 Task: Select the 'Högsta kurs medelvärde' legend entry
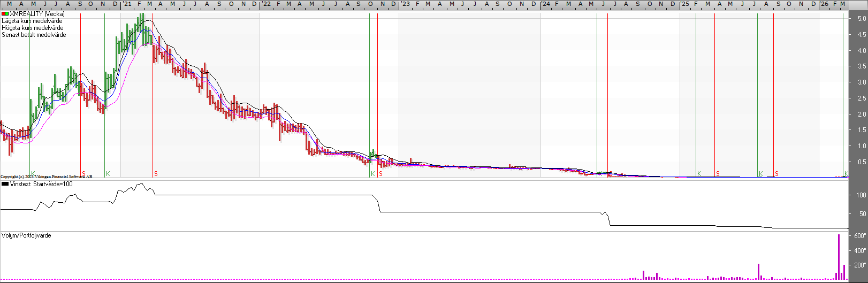pyautogui.click(x=33, y=28)
